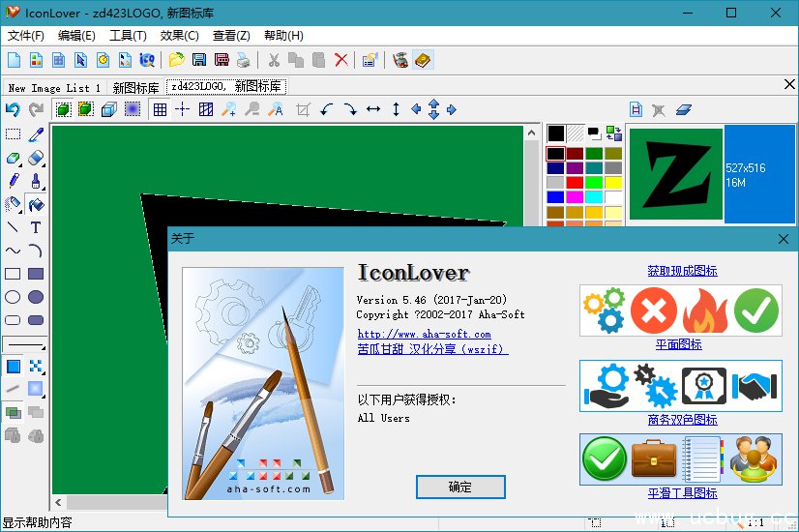Toggle the center crosshair guides
The width and height of the screenshot is (799, 532).
pyautogui.click(x=183, y=109)
